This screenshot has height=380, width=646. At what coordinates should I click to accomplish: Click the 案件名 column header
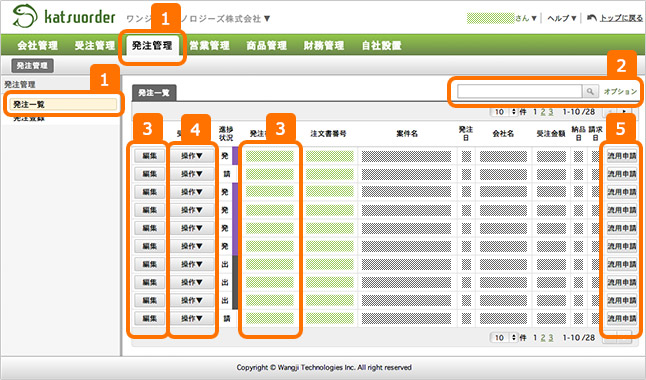point(407,134)
